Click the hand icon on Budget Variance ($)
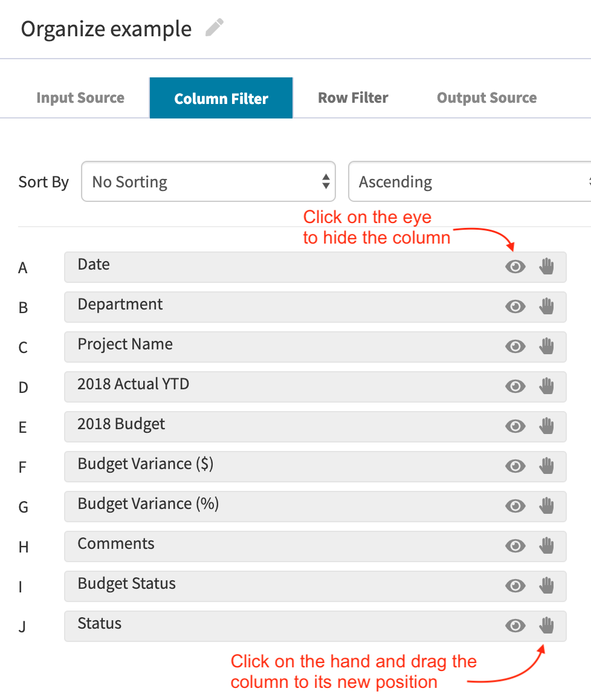Image resolution: width=591 pixels, height=700 pixels. click(546, 465)
